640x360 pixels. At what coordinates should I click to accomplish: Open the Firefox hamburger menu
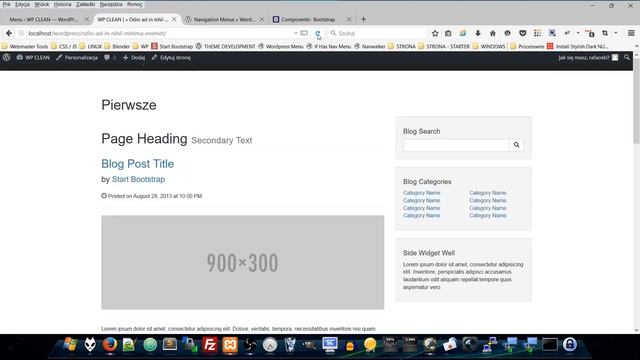pos(631,33)
